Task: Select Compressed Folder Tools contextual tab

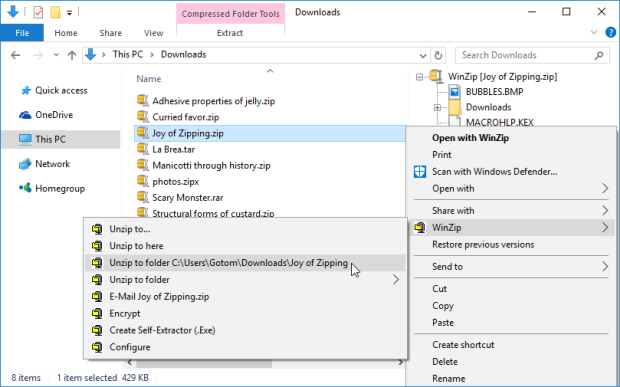Action: click(x=231, y=14)
